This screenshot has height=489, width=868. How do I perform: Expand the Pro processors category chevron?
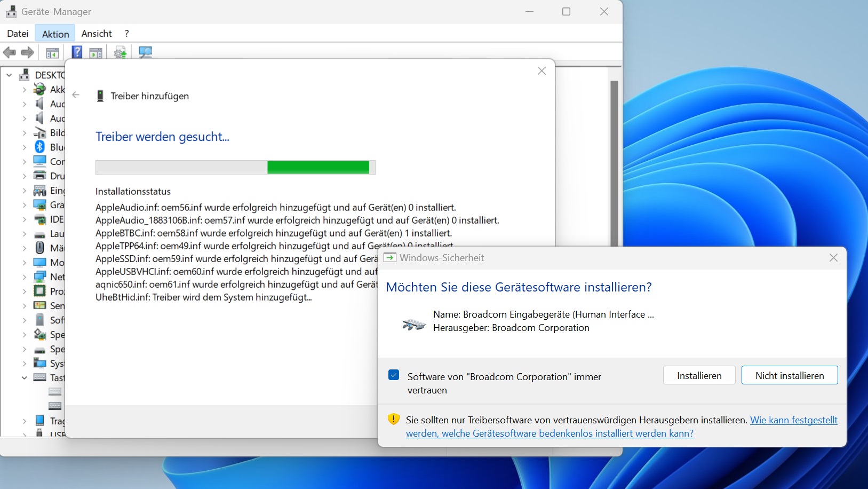coord(24,291)
